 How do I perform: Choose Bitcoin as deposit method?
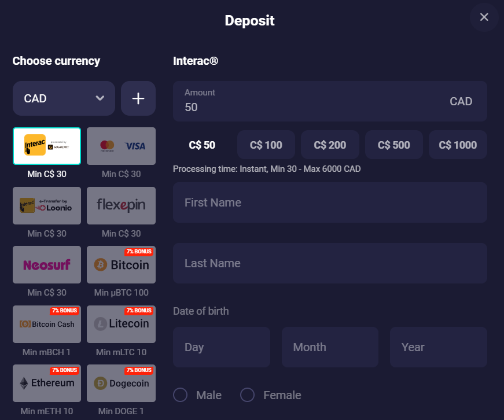(x=121, y=265)
